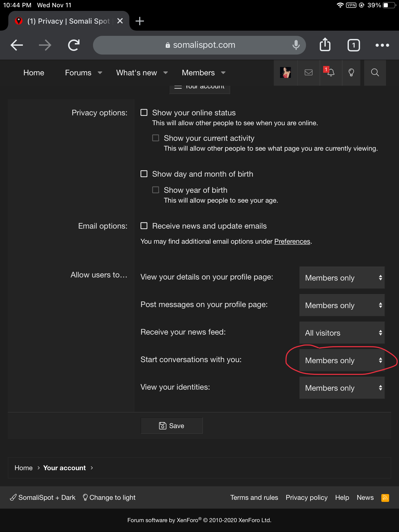The width and height of the screenshot is (399, 532).
Task: Open Start conversations with you dropdown
Action: 342,360
